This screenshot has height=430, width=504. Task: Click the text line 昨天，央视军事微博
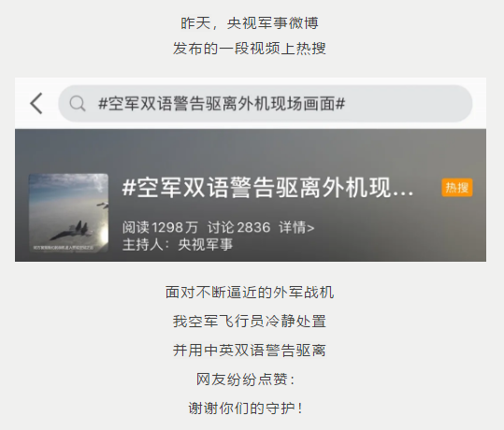250,23
